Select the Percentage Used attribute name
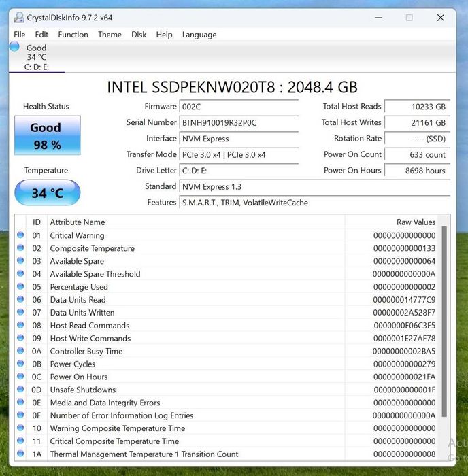Image resolution: width=468 pixels, height=476 pixels. click(79, 287)
